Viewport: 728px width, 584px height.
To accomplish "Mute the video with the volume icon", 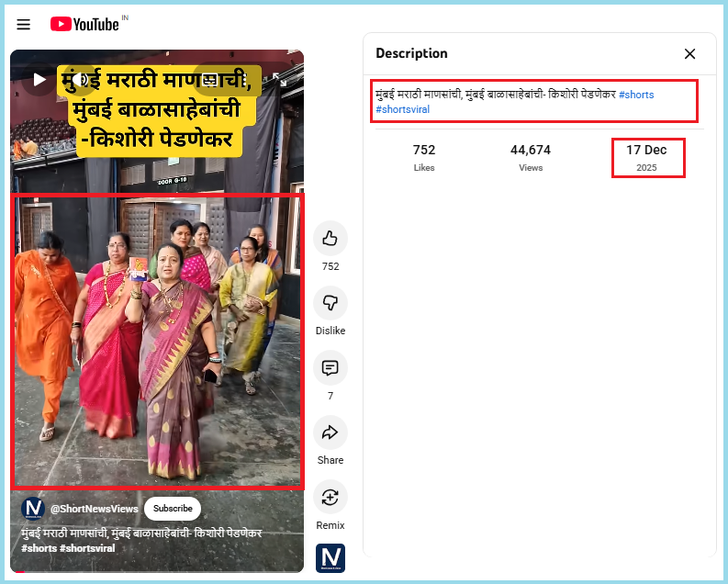I will click(x=80, y=79).
